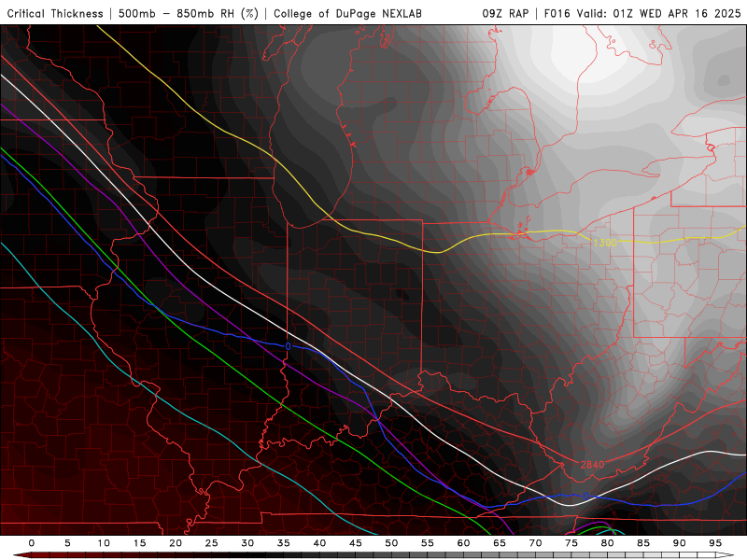Click the "09Z RAP" model run text
Screen dimensions: 747x560
coord(505,14)
